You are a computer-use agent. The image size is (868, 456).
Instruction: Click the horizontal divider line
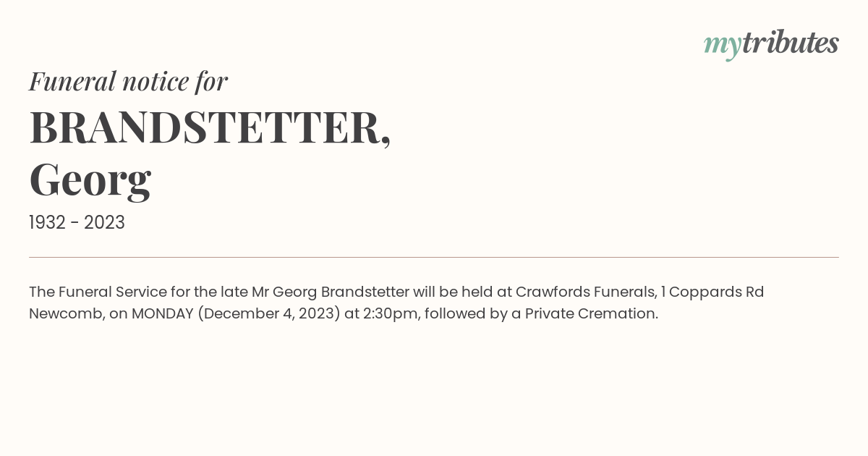point(434,257)
